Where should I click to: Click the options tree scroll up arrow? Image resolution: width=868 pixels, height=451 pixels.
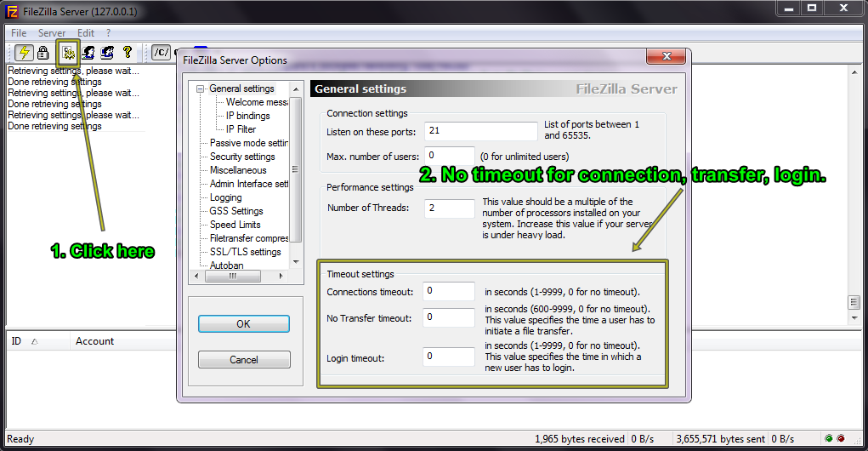point(296,88)
